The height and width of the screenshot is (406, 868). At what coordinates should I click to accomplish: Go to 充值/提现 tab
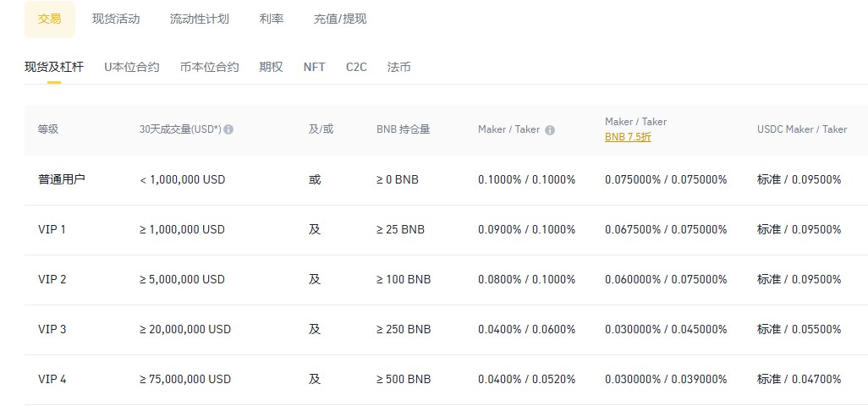pyautogui.click(x=340, y=19)
